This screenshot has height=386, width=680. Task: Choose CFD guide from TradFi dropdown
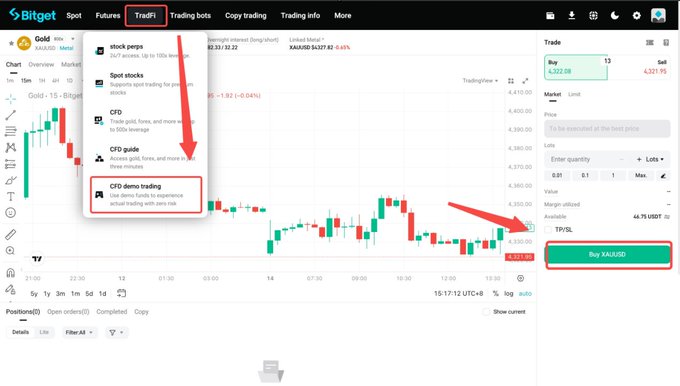145,157
